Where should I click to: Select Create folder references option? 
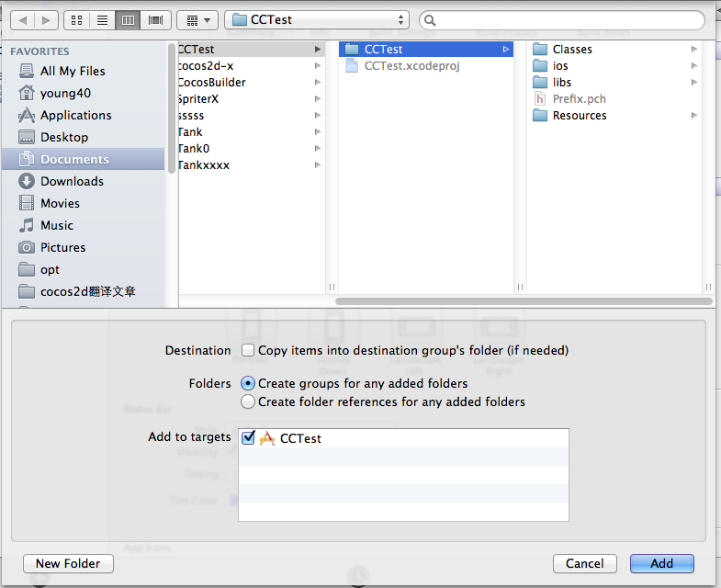click(x=248, y=401)
